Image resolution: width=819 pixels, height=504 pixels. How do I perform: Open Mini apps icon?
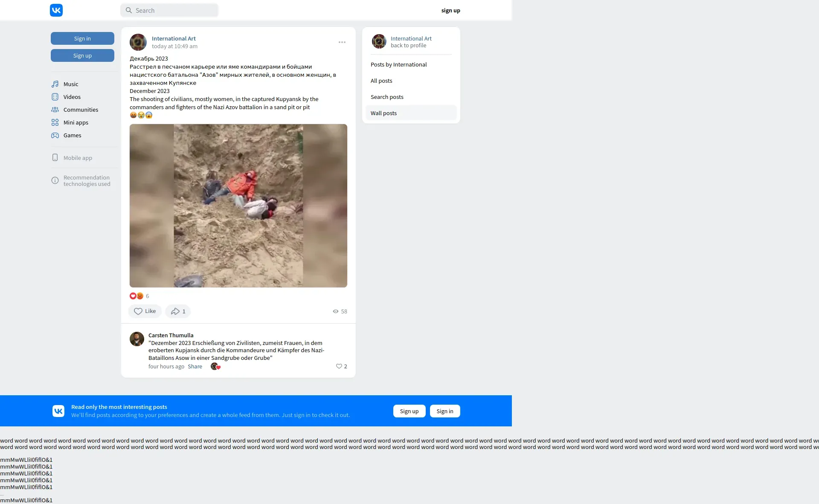click(55, 122)
